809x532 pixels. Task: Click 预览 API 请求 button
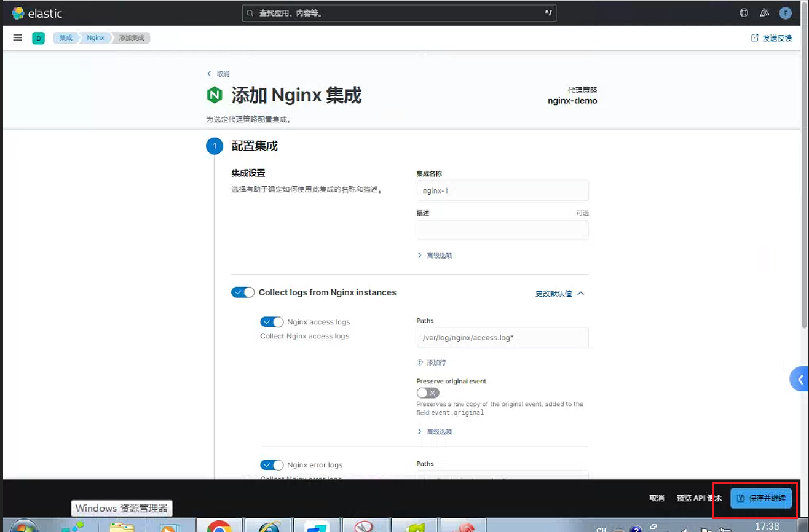(x=699, y=498)
